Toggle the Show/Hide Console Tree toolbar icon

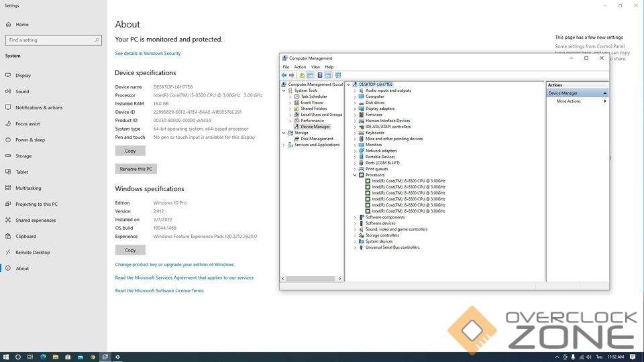tap(310, 76)
